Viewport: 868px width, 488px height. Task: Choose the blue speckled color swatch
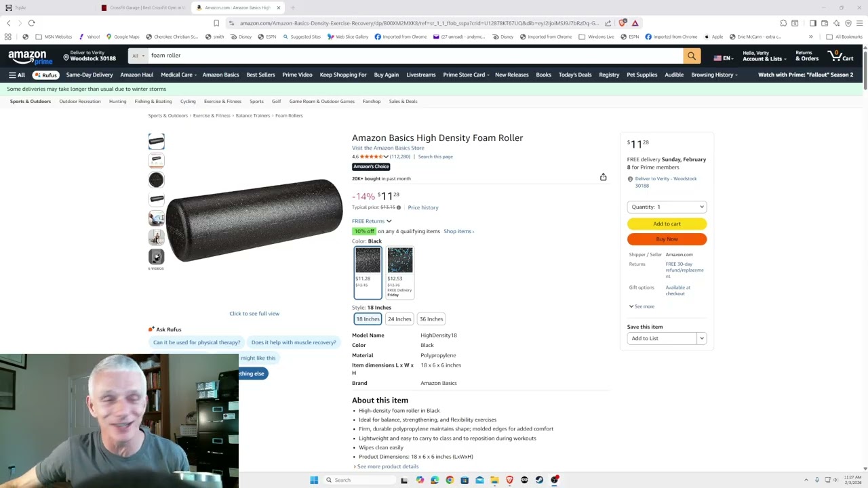click(x=399, y=272)
